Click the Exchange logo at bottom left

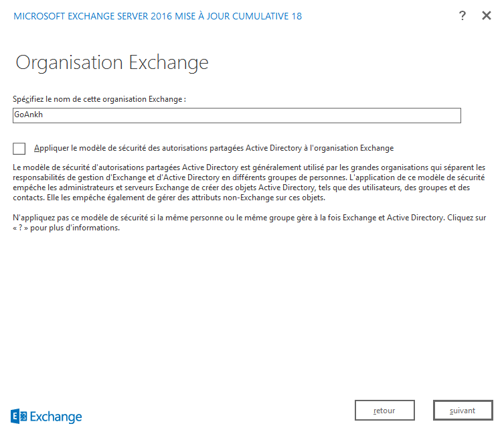tap(46, 417)
